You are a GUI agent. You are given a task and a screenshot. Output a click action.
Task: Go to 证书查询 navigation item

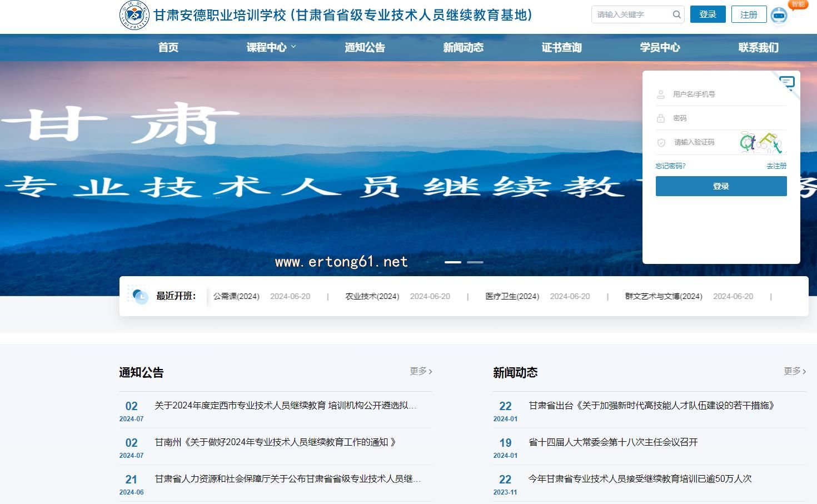pos(561,48)
